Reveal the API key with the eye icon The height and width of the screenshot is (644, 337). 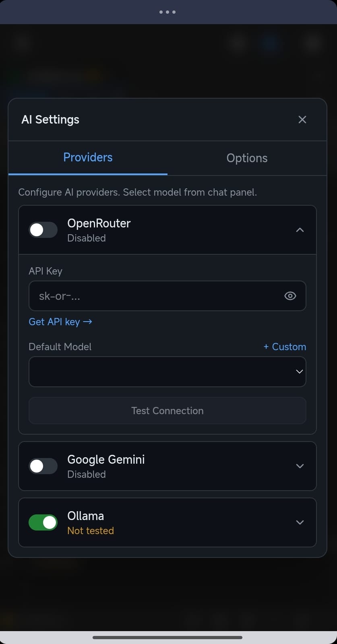click(290, 296)
